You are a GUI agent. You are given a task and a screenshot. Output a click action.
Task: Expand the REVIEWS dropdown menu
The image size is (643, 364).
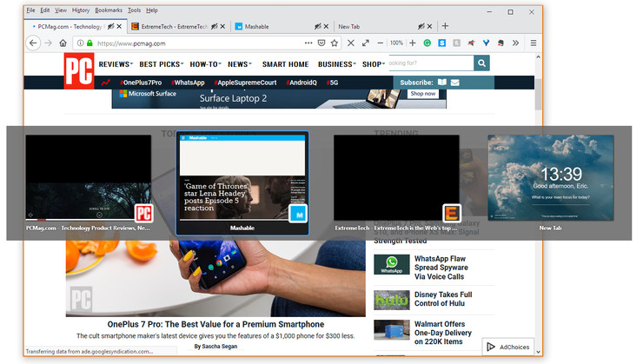pos(116,64)
